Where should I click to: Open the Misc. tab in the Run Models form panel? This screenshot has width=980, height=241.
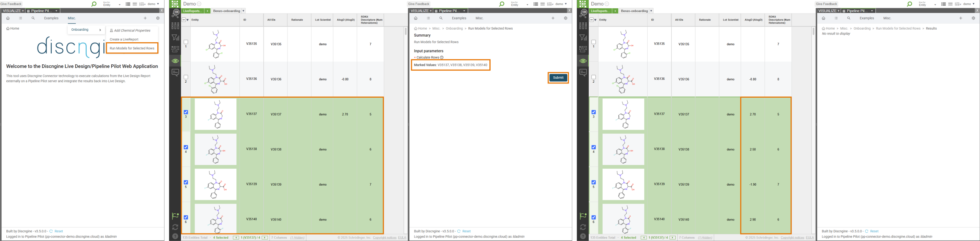(x=479, y=18)
